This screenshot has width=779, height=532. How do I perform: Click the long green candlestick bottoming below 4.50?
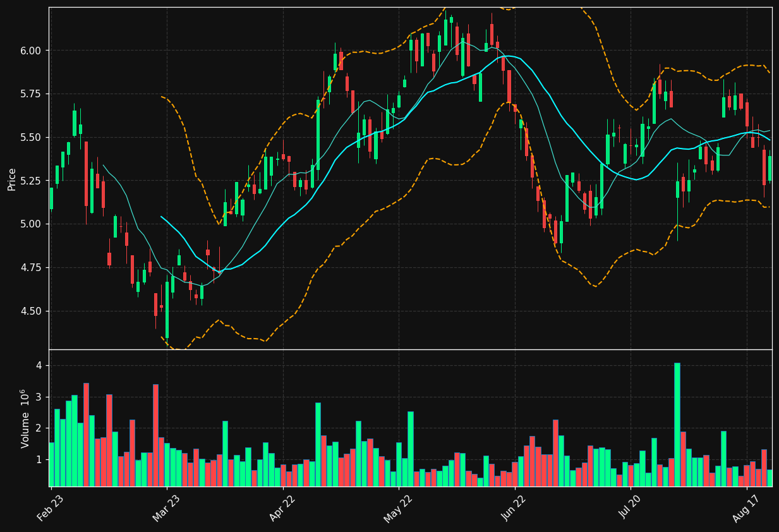(167, 309)
